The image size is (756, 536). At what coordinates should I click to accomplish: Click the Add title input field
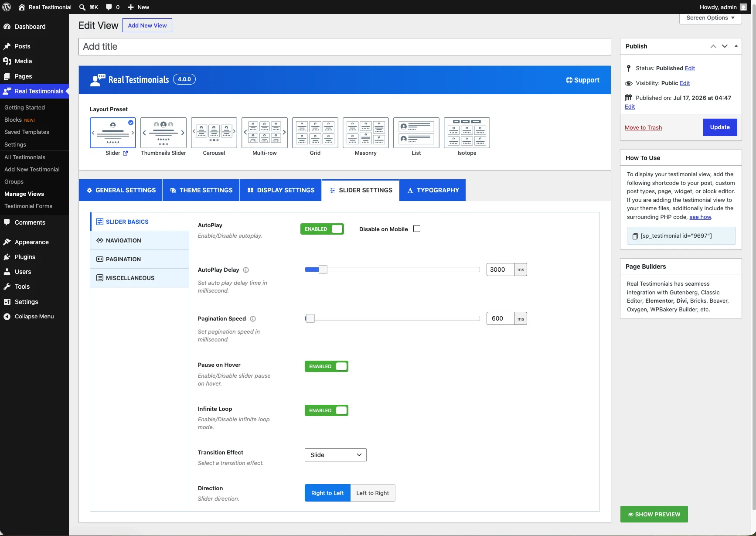[344, 47]
